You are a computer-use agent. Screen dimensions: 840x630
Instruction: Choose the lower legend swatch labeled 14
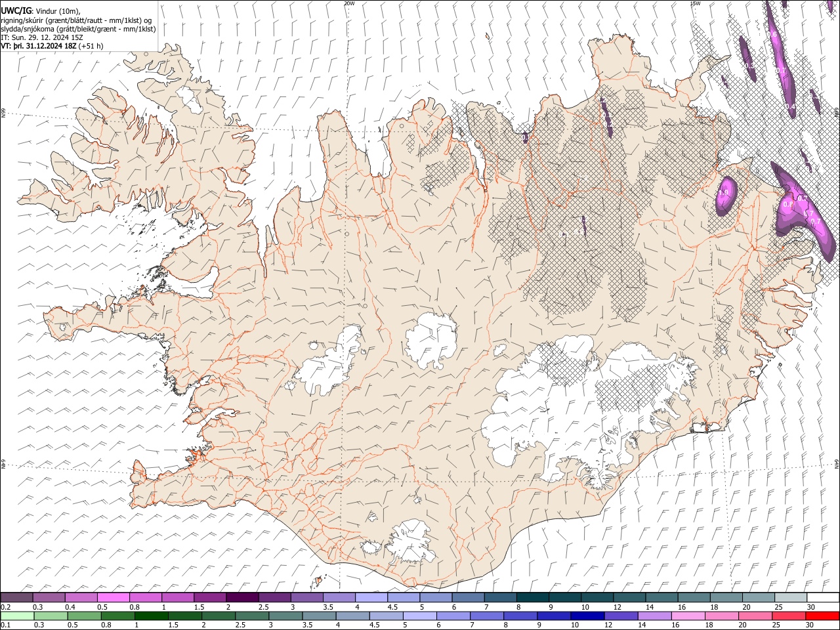click(x=654, y=616)
